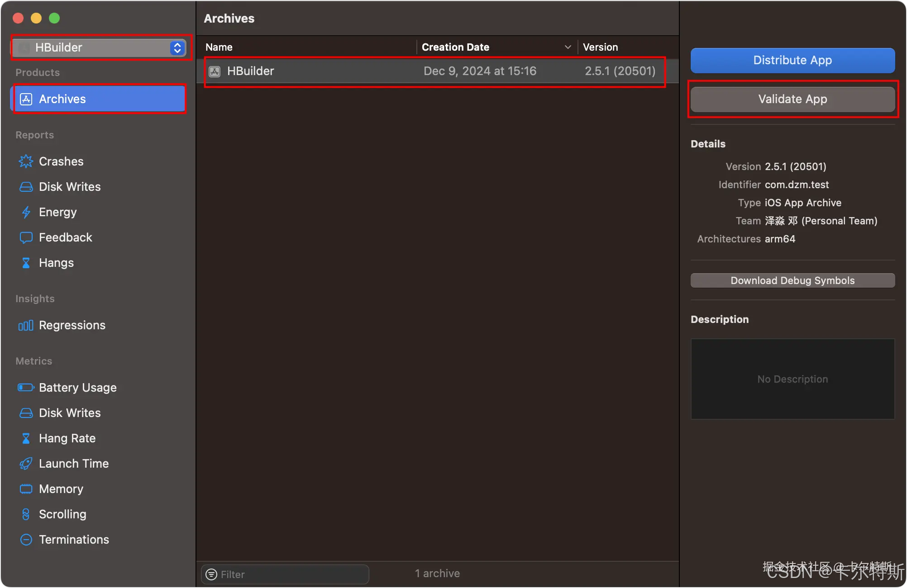Open Scrolling metrics in sidebar

click(62, 514)
